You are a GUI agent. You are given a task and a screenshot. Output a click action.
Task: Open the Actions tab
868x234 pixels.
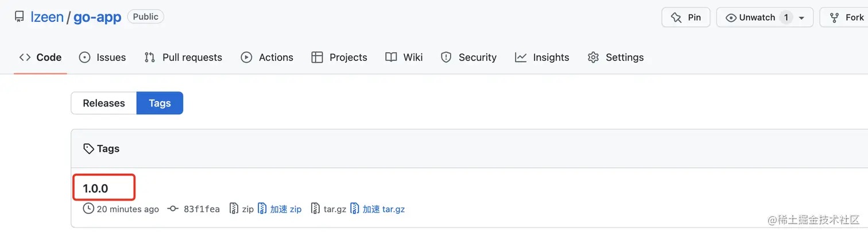(267, 57)
